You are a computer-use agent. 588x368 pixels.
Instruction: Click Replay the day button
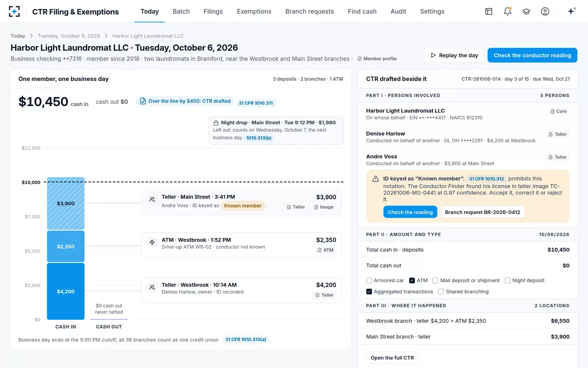[x=454, y=55]
